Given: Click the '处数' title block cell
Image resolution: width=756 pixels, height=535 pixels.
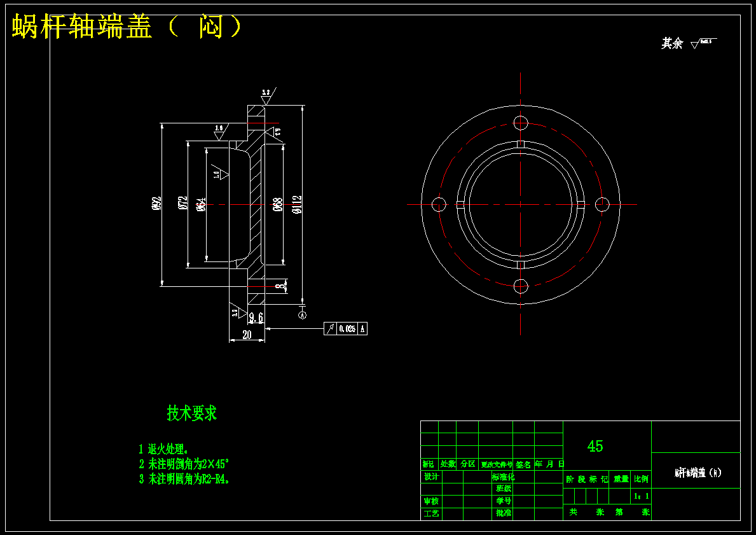Looking at the screenshot, I should [448, 464].
